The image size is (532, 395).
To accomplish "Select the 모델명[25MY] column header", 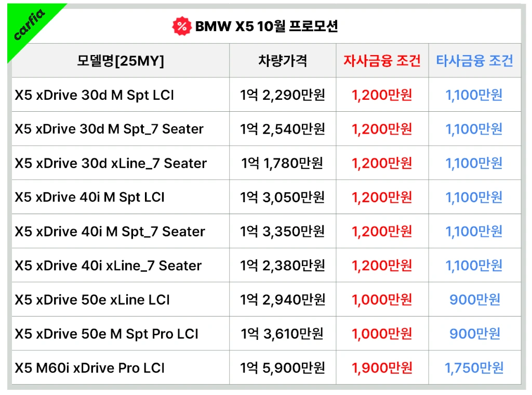I will [x=120, y=61].
